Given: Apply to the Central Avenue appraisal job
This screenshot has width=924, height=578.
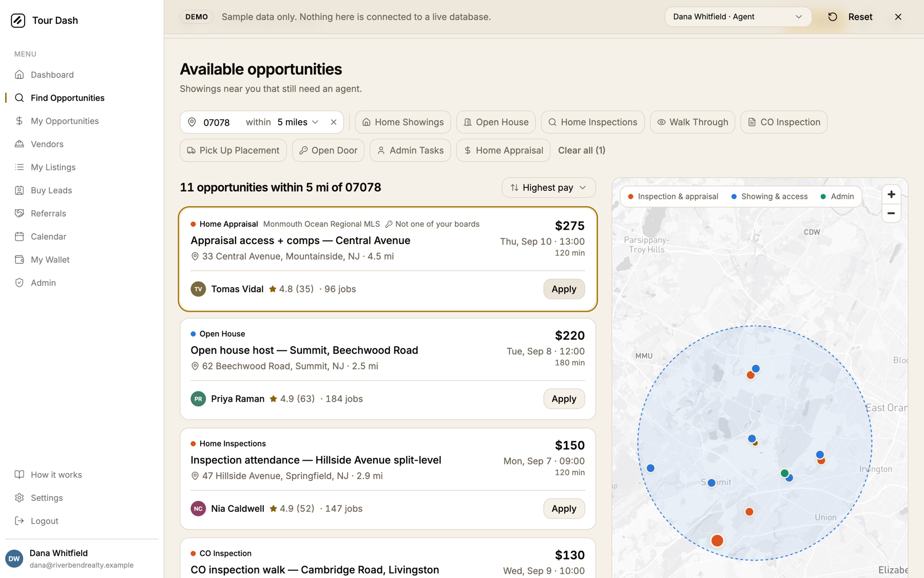Looking at the screenshot, I should tap(564, 289).
